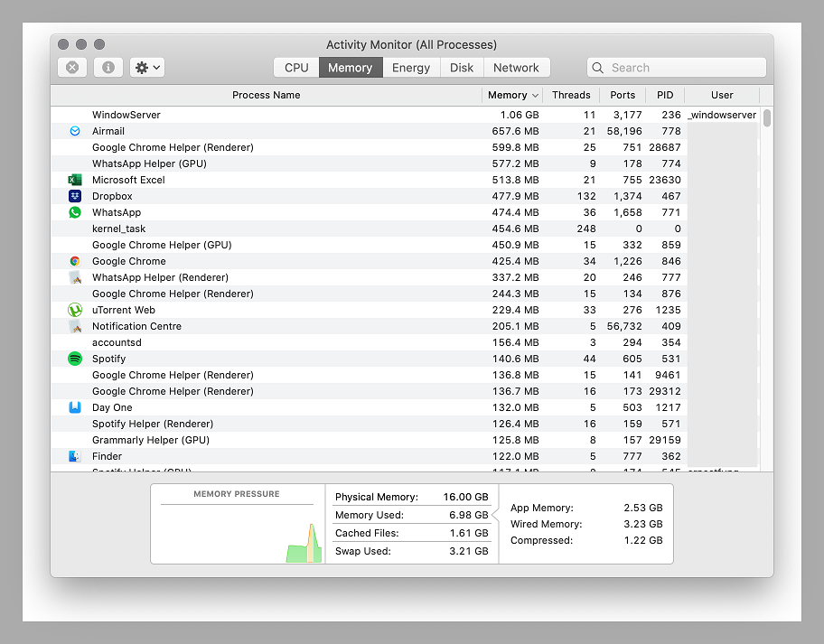Select the kernel_task process row
Screen dimensions: 824x644
point(271,229)
